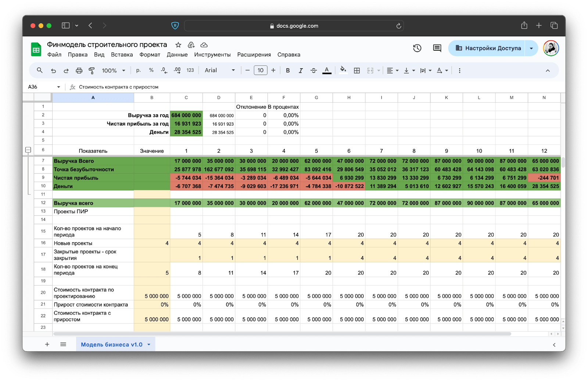The width and height of the screenshot is (588, 381).
Task: Expand the Arial font dropdown
Action: (x=220, y=70)
